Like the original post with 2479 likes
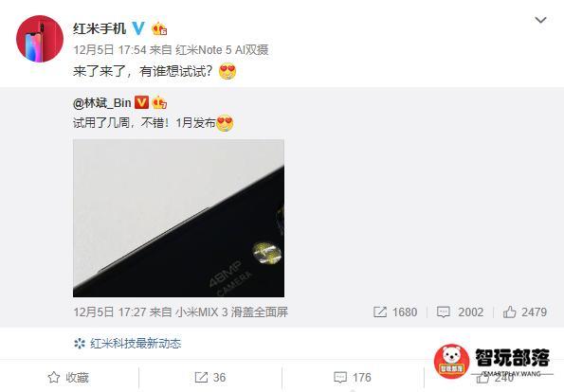 (525, 312)
